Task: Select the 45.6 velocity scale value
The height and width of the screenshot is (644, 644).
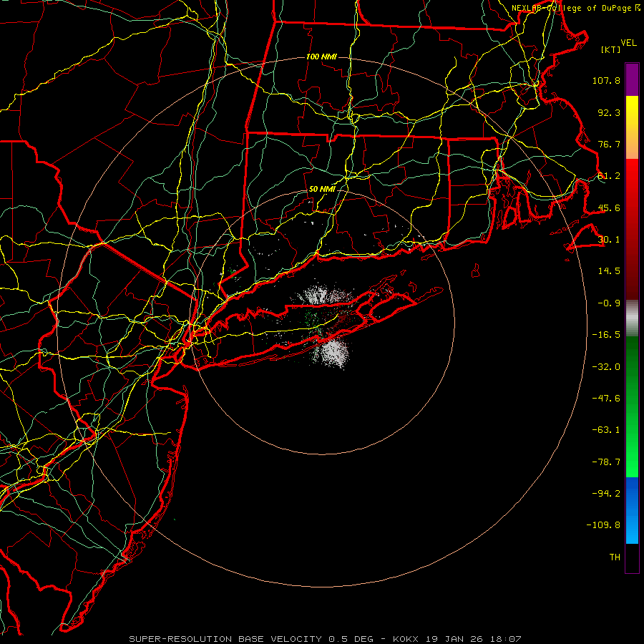Action: (x=609, y=208)
